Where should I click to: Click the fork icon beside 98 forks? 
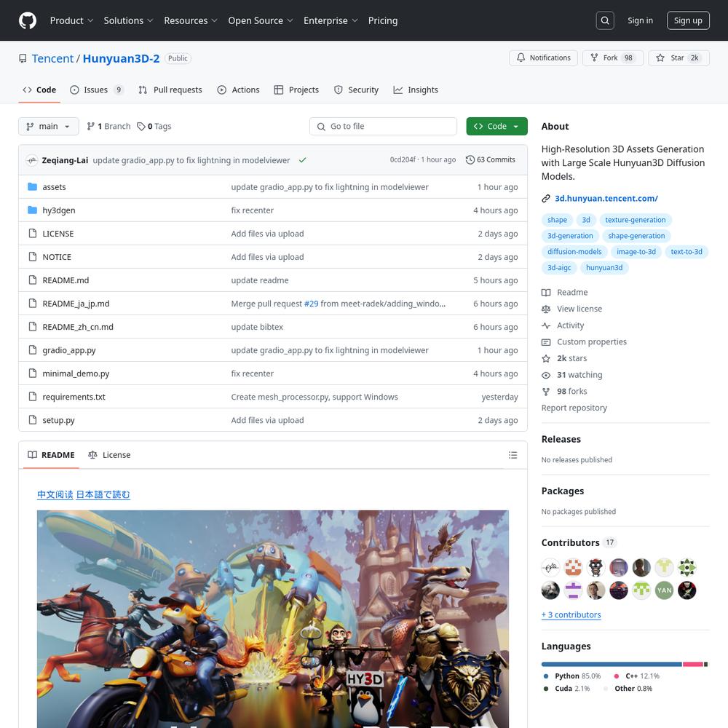click(x=546, y=392)
